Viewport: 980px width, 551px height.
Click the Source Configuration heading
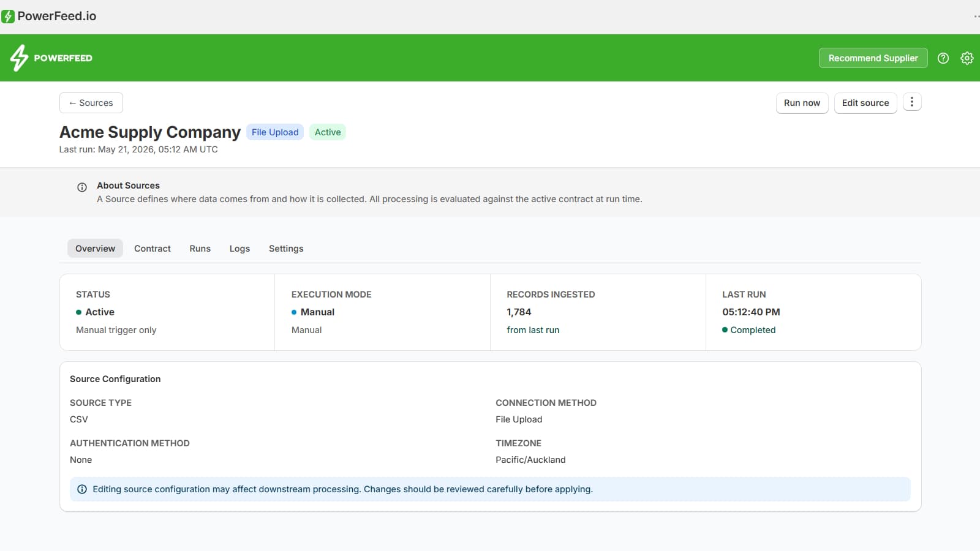[x=115, y=379]
